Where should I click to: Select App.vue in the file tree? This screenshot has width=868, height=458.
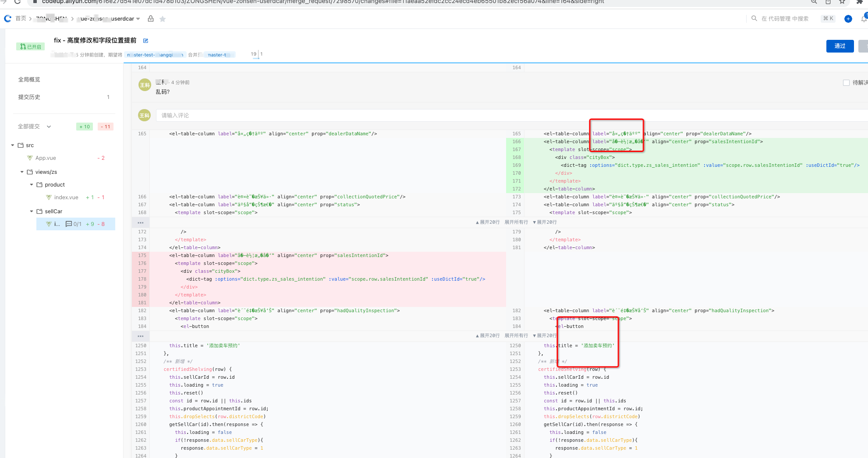(46, 158)
